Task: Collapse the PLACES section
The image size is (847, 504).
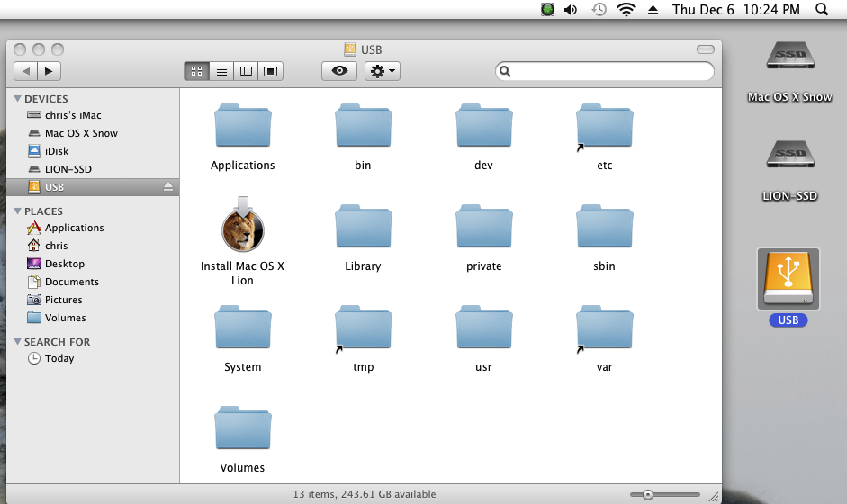Action: [17, 211]
